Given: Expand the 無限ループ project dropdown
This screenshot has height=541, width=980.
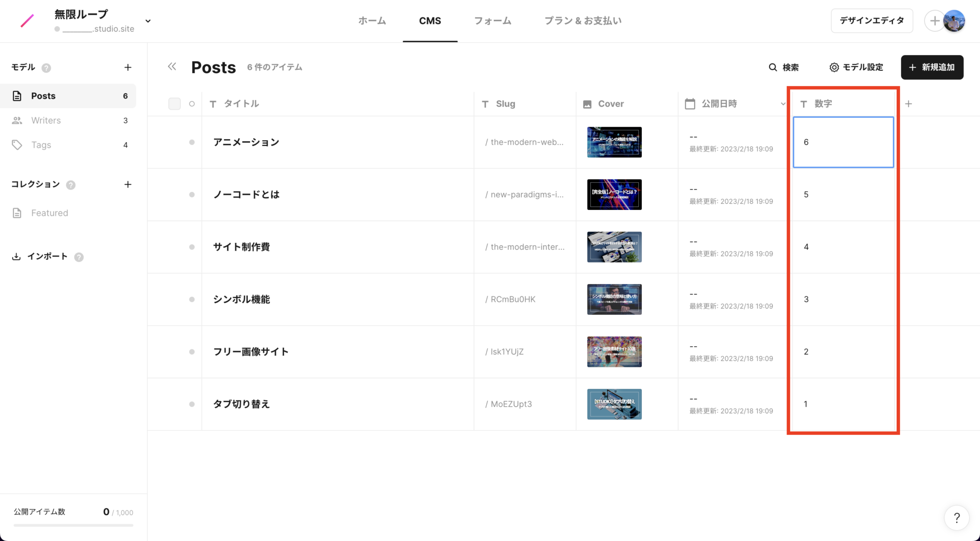Looking at the screenshot, I should pyautogui.click(x=148, y=21).
